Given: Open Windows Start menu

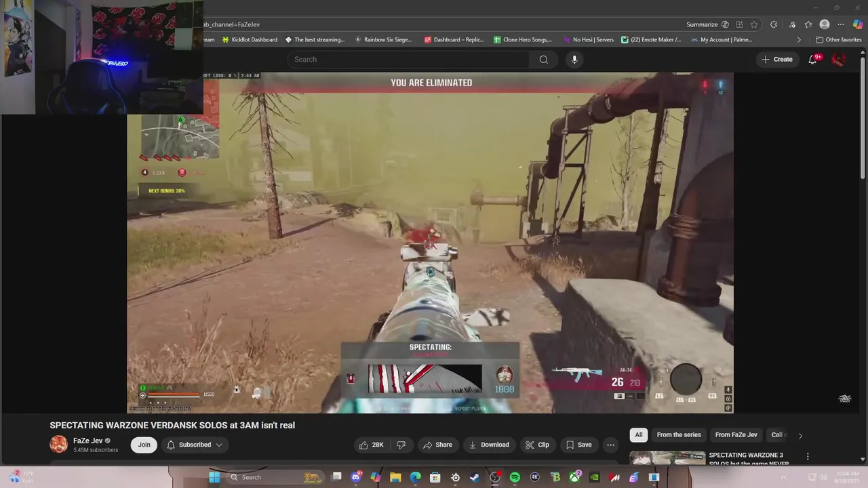Looking at the screenshot, I should (214, 477).
